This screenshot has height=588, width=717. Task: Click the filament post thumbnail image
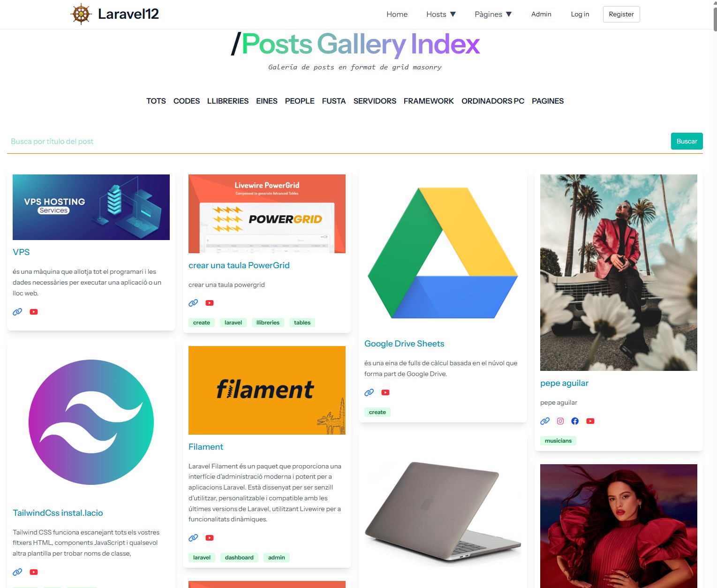point(267,390)
